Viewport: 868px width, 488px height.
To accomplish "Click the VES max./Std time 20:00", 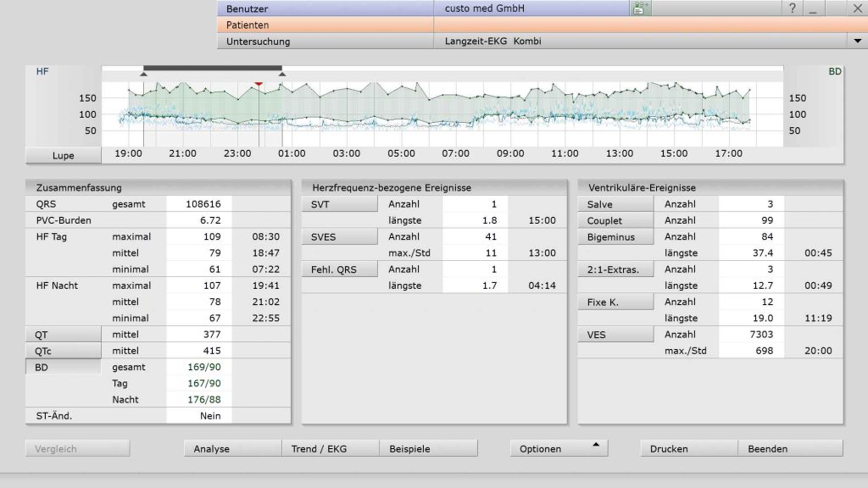I will pyautogui.click(x=818, y=351).
